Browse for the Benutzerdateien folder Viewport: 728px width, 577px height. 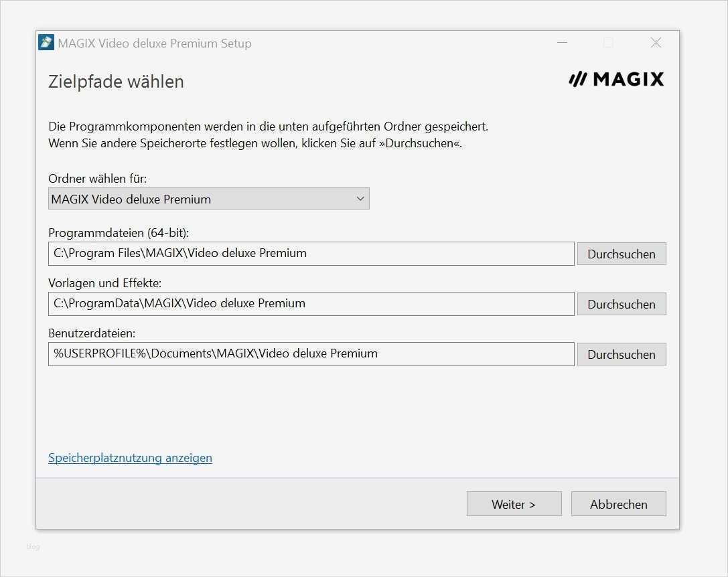[x=621, y=354]
